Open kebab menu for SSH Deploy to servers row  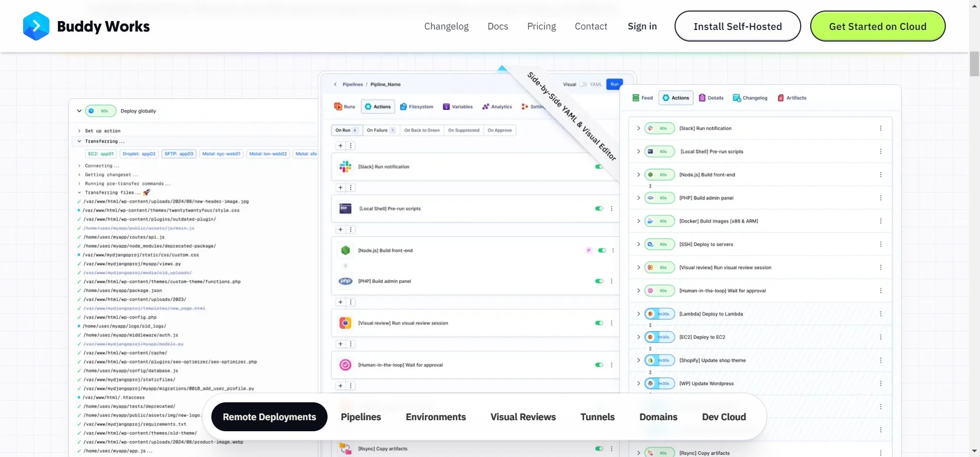click(x=881, y=244)
